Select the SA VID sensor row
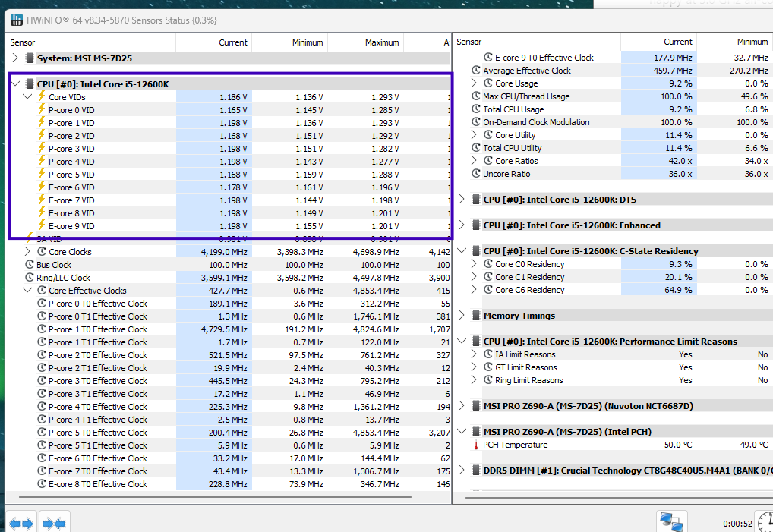This screenshot has width=773, height=532. [229, 239]
